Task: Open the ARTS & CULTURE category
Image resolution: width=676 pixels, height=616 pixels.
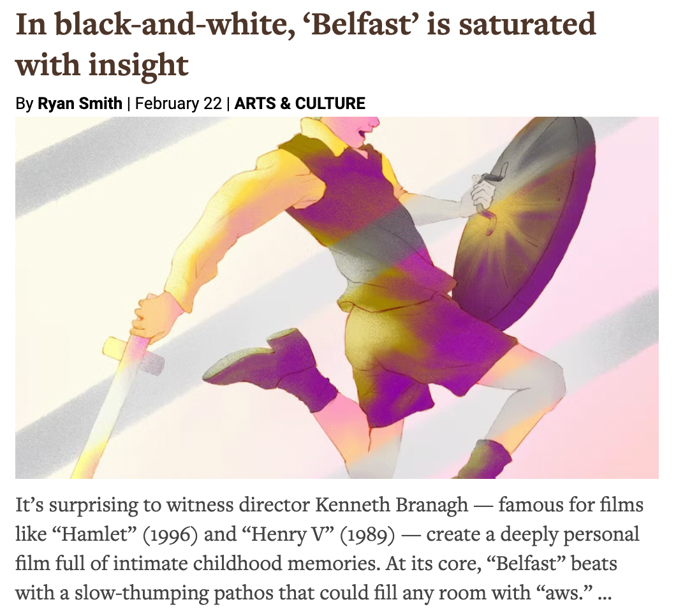Action: pyautogui.click(x=300, y=103)
